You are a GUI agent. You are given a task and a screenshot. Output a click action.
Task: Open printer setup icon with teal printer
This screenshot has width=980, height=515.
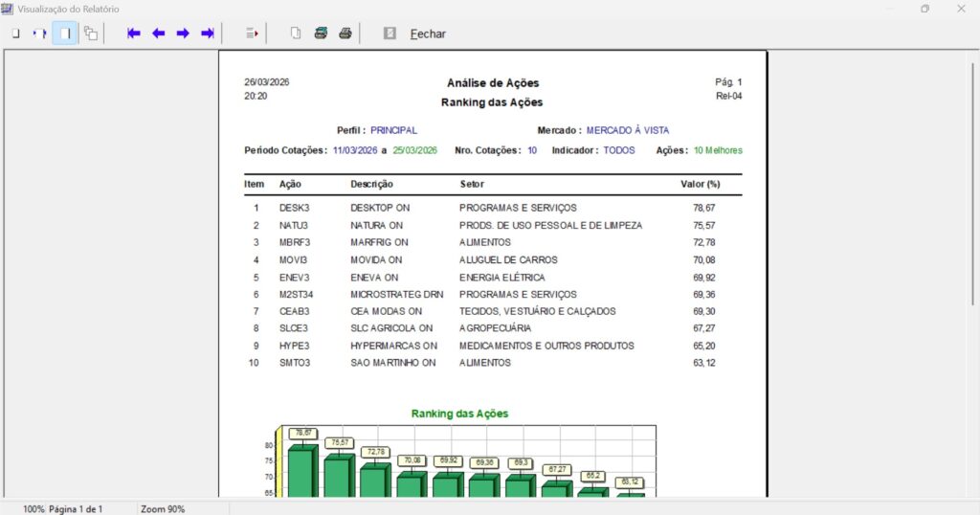[321, 34]
